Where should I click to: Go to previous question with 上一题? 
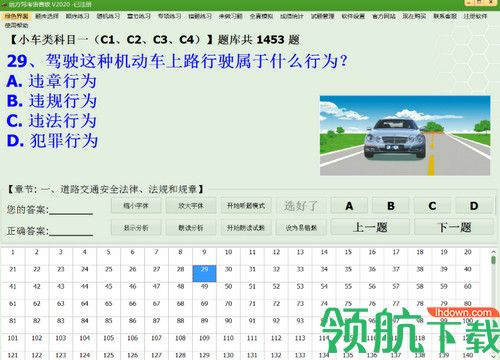point(370,228)
